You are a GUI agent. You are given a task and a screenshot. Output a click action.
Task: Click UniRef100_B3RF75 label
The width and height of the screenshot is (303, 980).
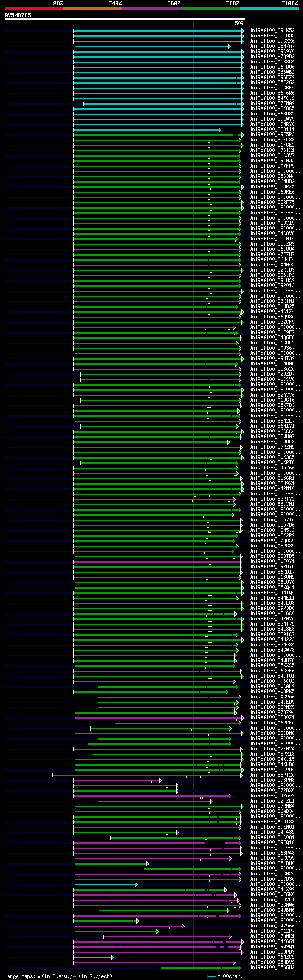click(272, 202)
